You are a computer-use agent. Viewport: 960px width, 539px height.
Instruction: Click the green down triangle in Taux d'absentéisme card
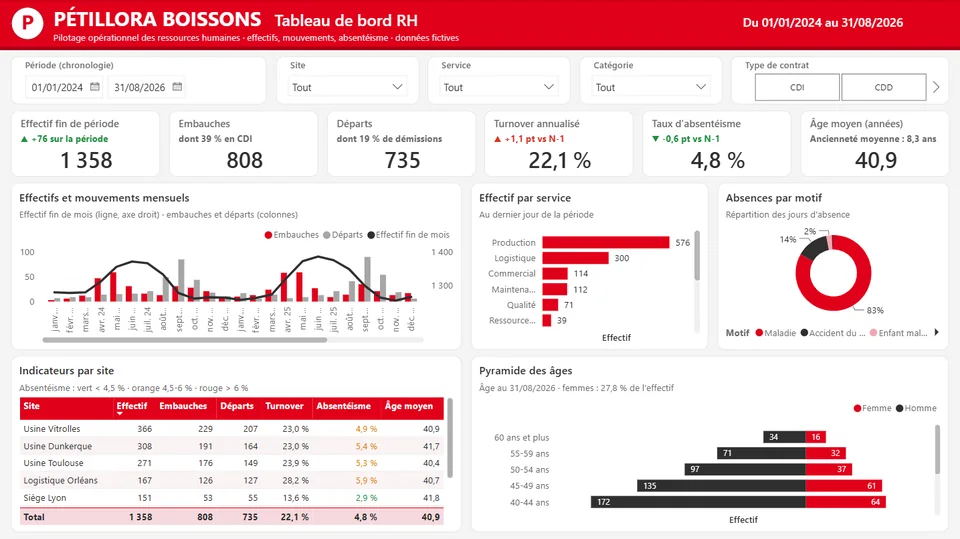(656, 139)
